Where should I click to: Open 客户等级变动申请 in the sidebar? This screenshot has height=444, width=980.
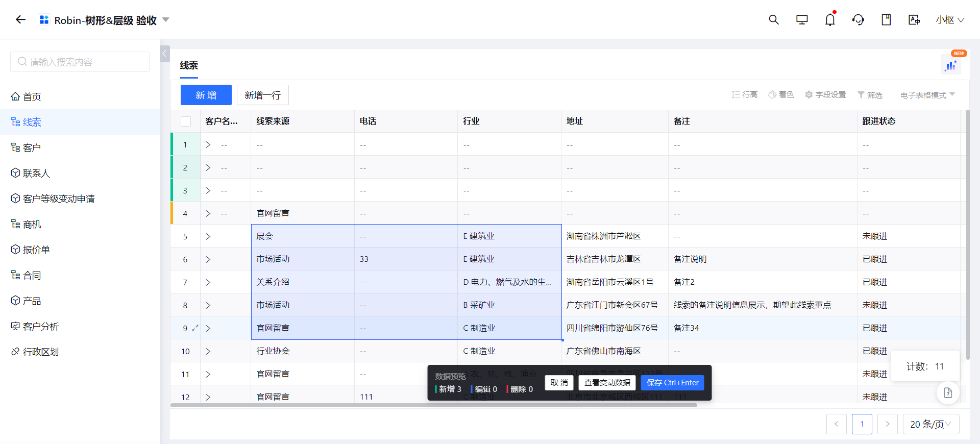[x=80, y=199]
